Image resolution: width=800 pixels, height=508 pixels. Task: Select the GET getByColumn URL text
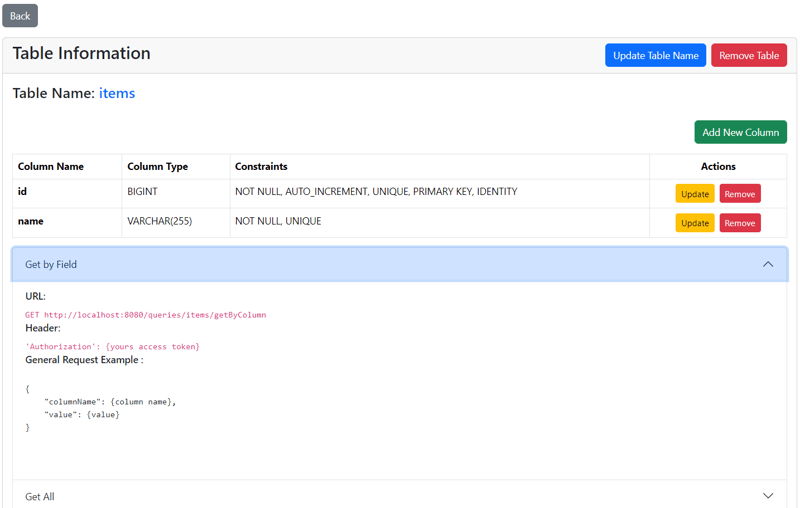point(146,315)
